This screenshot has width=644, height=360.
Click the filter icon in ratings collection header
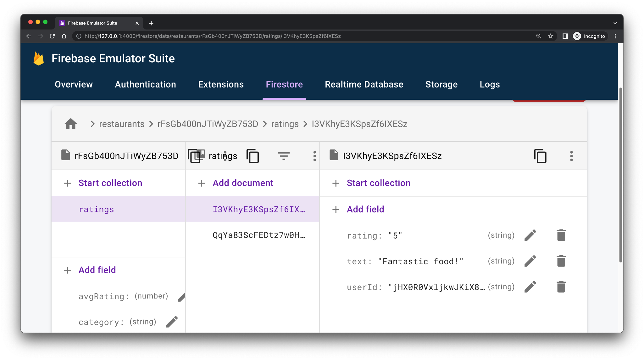click(283, 155)
